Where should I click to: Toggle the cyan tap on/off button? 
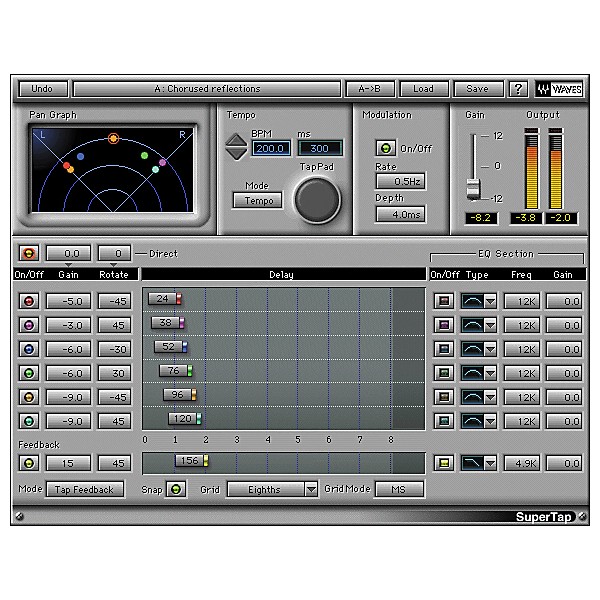pos(29,421)
